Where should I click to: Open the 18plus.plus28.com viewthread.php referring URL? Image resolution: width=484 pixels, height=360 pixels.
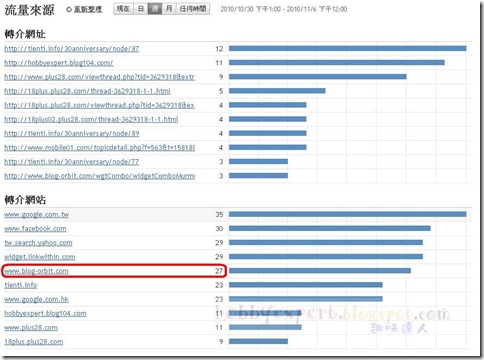coord(99,105)
